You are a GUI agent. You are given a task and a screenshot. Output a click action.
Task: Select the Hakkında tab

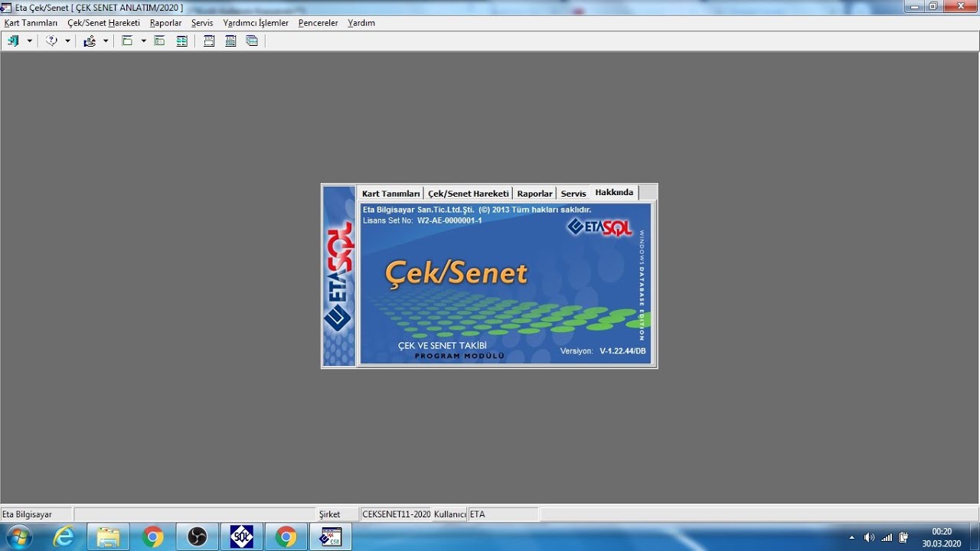(x=614, y=193)
